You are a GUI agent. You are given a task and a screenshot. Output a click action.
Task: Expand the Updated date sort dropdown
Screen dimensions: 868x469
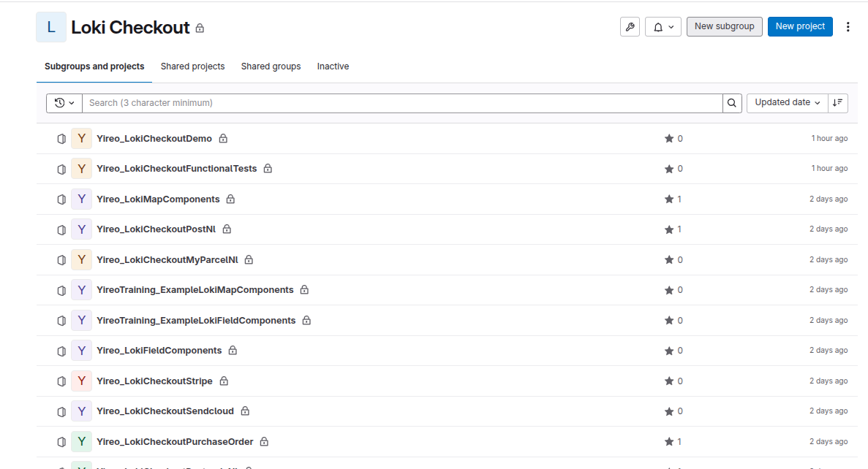[787, 103]
